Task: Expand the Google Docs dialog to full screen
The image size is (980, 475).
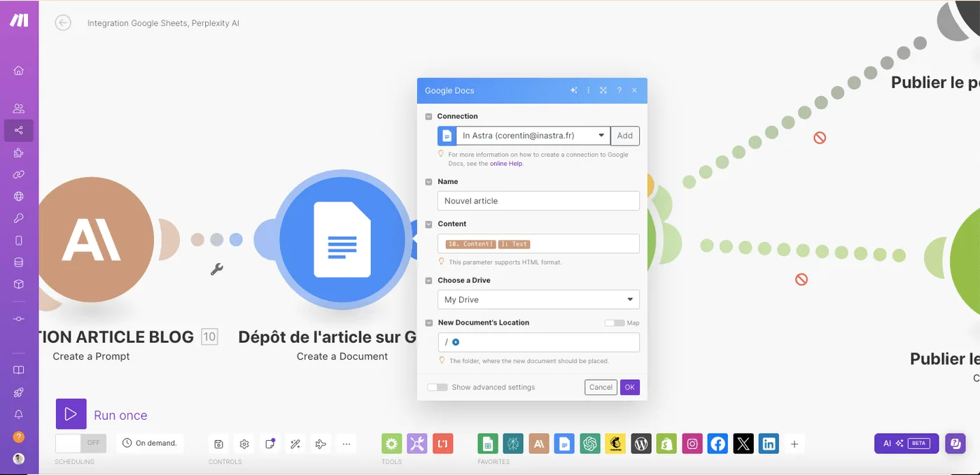Action: pos(603,90)
